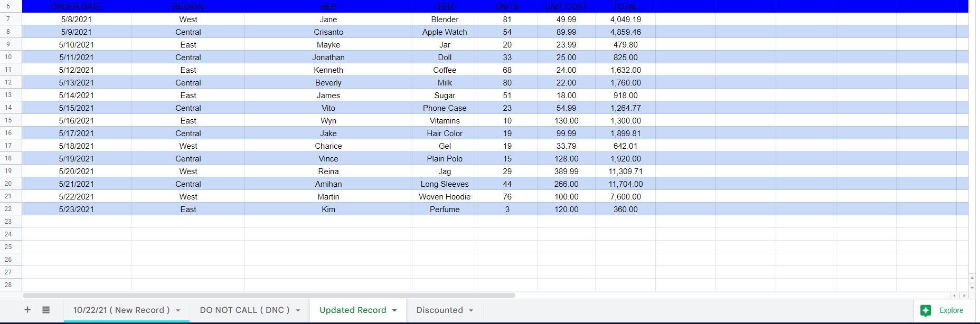Add a new sheet with plus icon

pyautogui.click(x=27, y=310)
